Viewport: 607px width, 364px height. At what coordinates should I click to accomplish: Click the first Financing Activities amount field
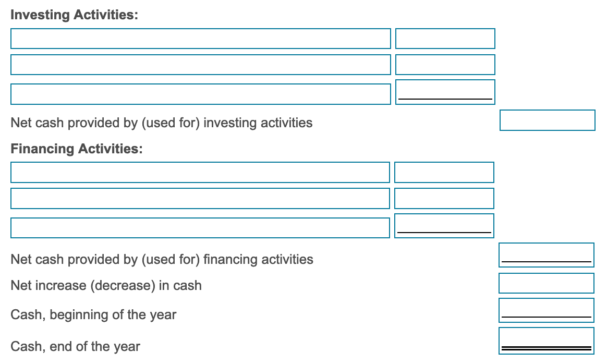point(444,172)
